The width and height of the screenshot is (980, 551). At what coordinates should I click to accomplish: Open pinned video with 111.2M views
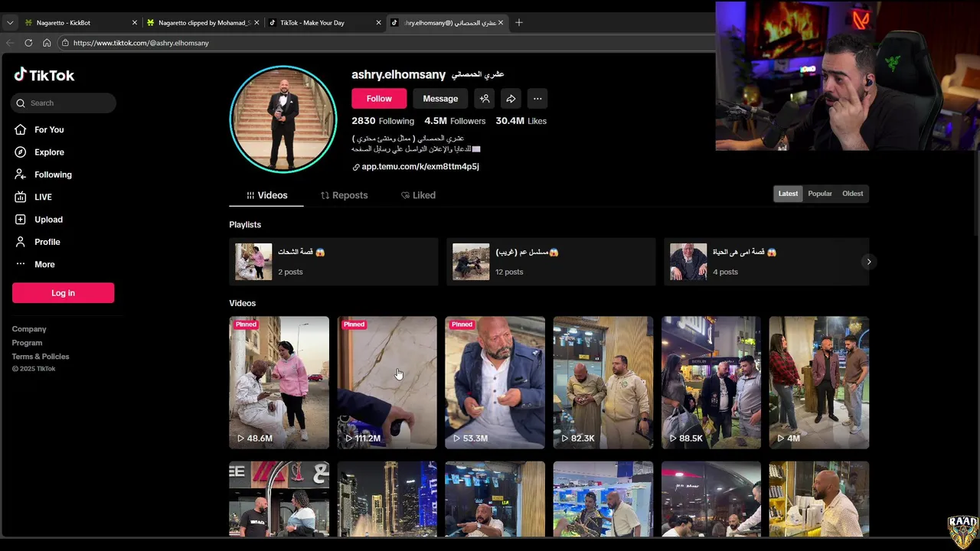(387, 383)
